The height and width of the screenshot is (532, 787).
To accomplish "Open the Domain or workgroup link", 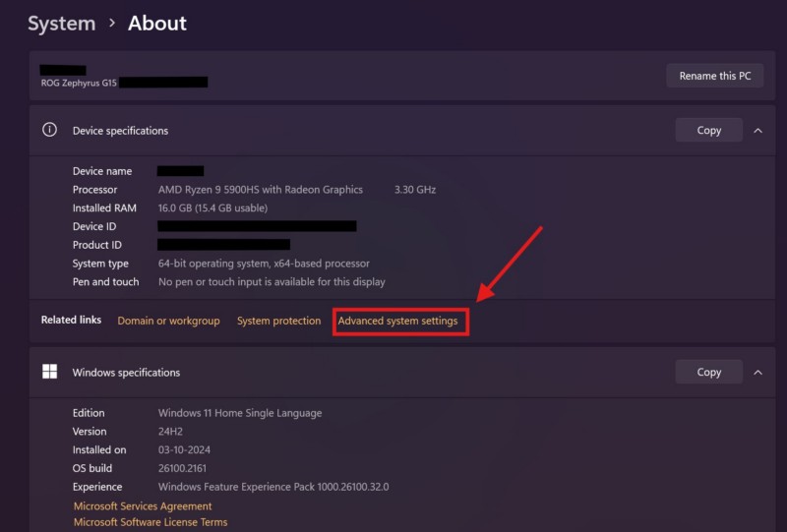I will tap(168, 321).
